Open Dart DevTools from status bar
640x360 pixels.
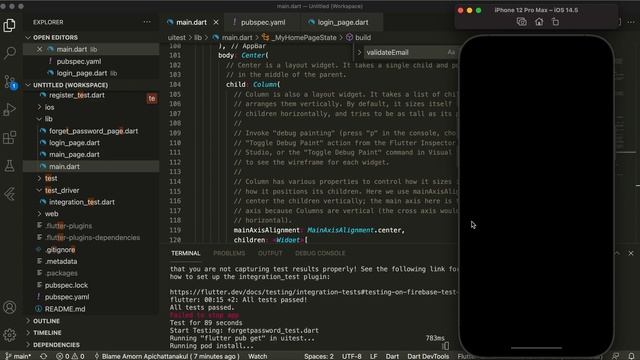tap(428, 356)
